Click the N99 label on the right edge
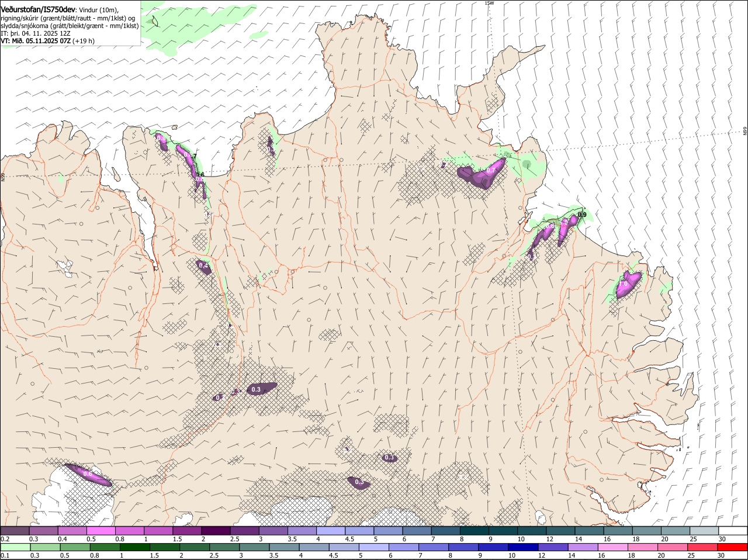This screenshot has width=748, height=560. point(745,131)
